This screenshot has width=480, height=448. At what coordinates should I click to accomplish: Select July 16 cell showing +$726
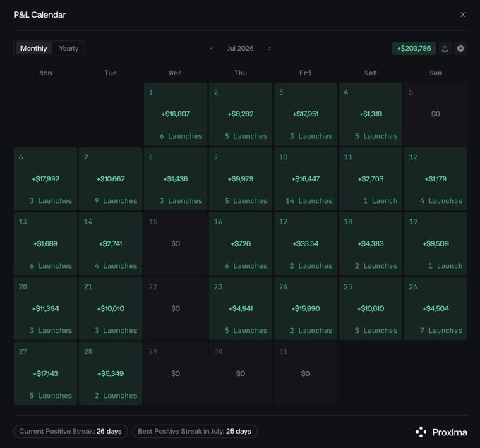point(241,244)
